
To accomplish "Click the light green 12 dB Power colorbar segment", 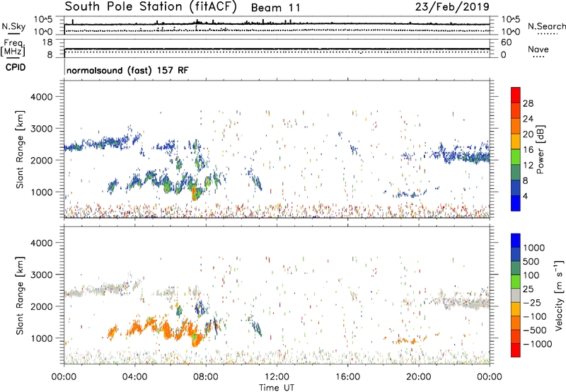I will (516, 157).
